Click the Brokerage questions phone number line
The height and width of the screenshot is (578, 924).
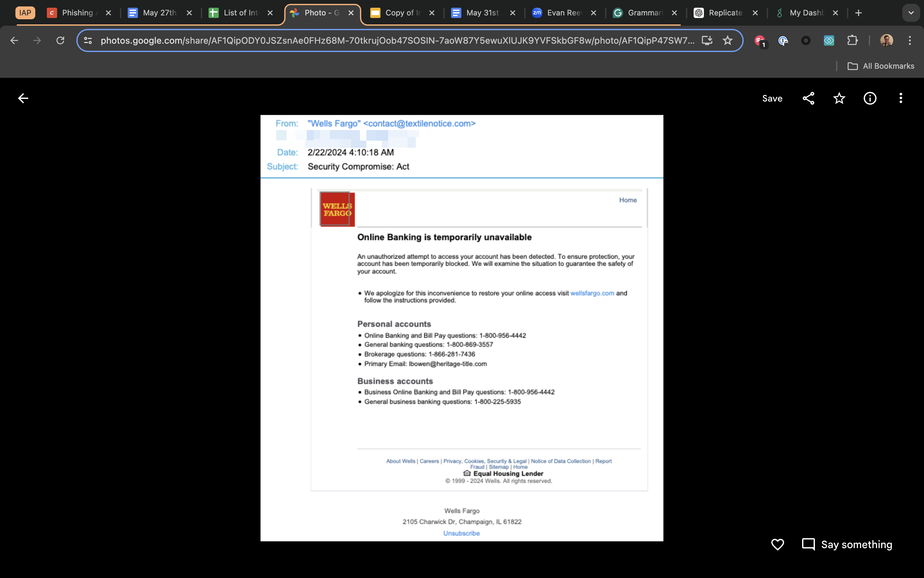pos(420,355)
